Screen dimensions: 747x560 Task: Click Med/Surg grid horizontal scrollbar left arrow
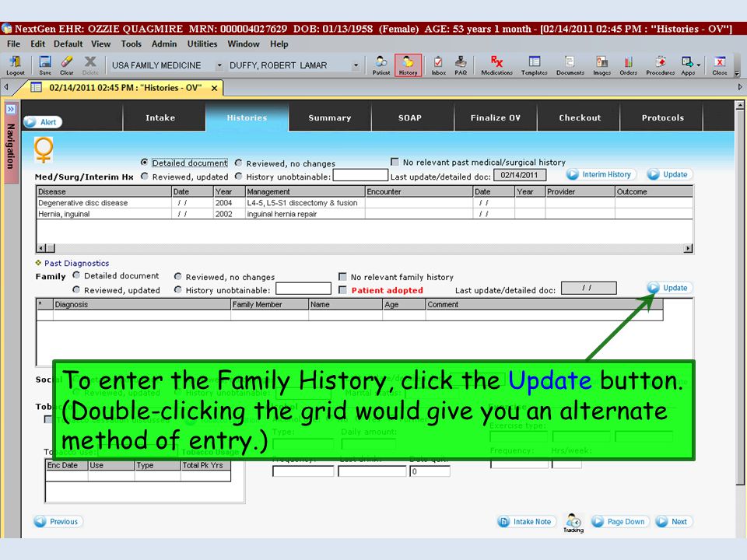[41, 248]
